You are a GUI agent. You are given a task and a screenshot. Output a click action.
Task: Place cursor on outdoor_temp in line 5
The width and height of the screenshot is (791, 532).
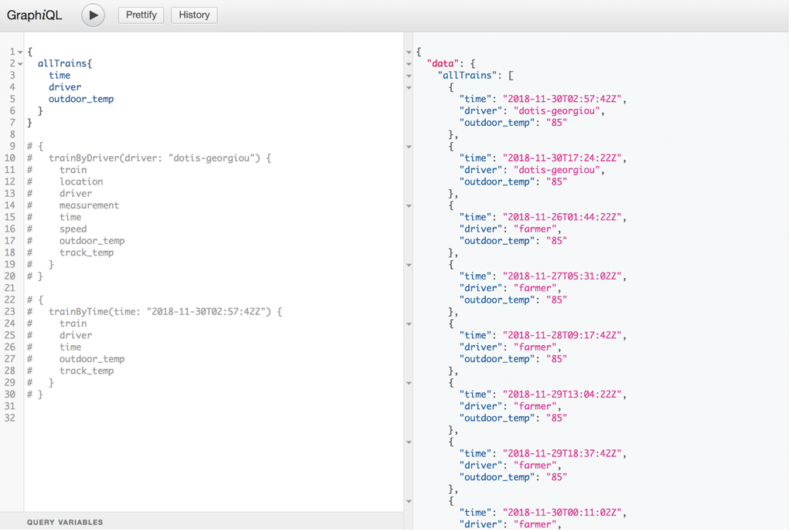[x=81, y=99]
